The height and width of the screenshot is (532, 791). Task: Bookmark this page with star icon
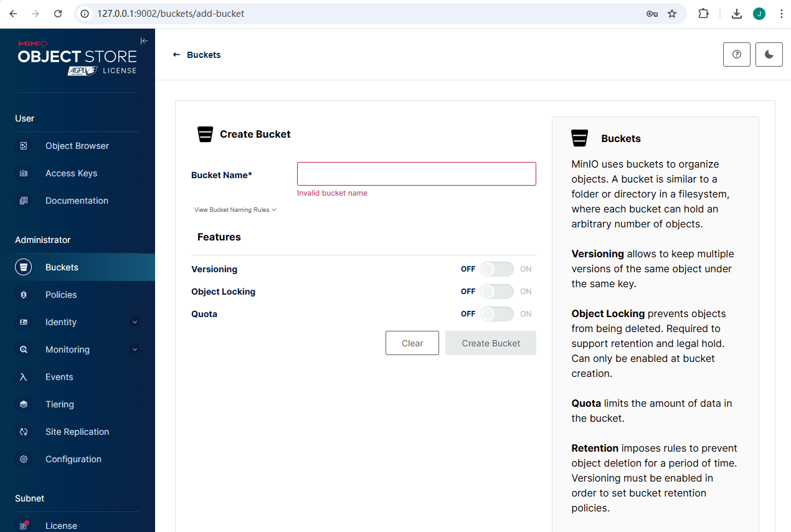pos(672,14)
